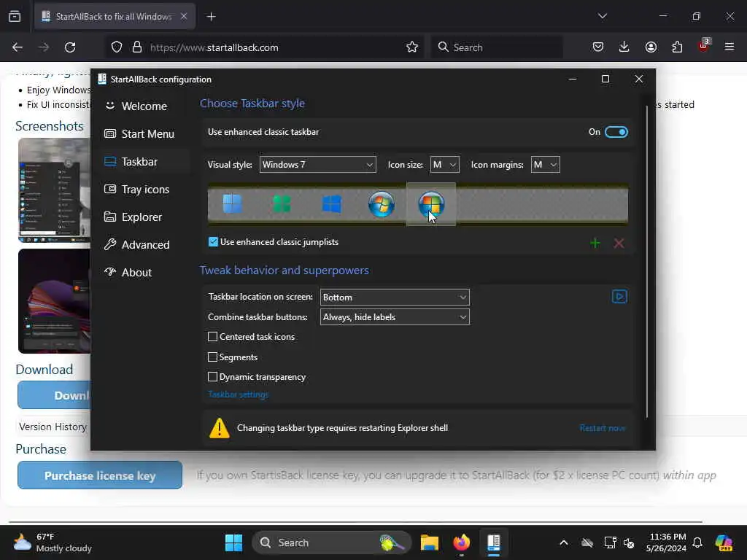Open new tab with plus button

click(211, 17)
